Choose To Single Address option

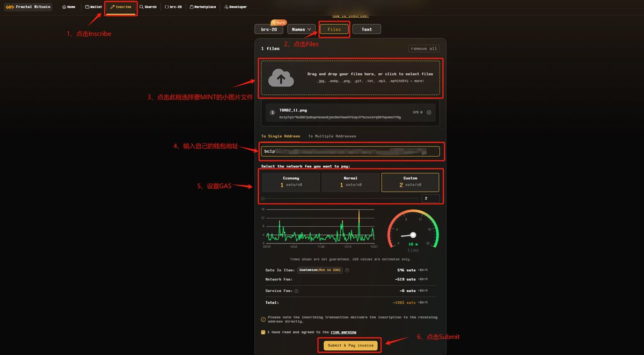coord(281,136)
